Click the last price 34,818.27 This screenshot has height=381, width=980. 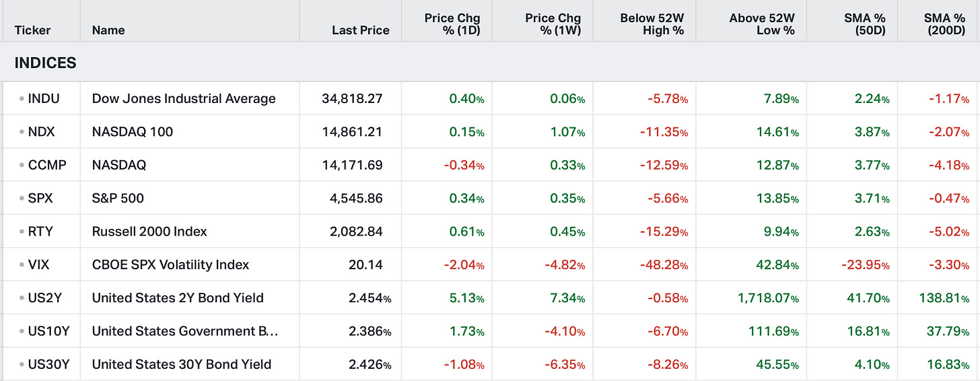point(352,99)
